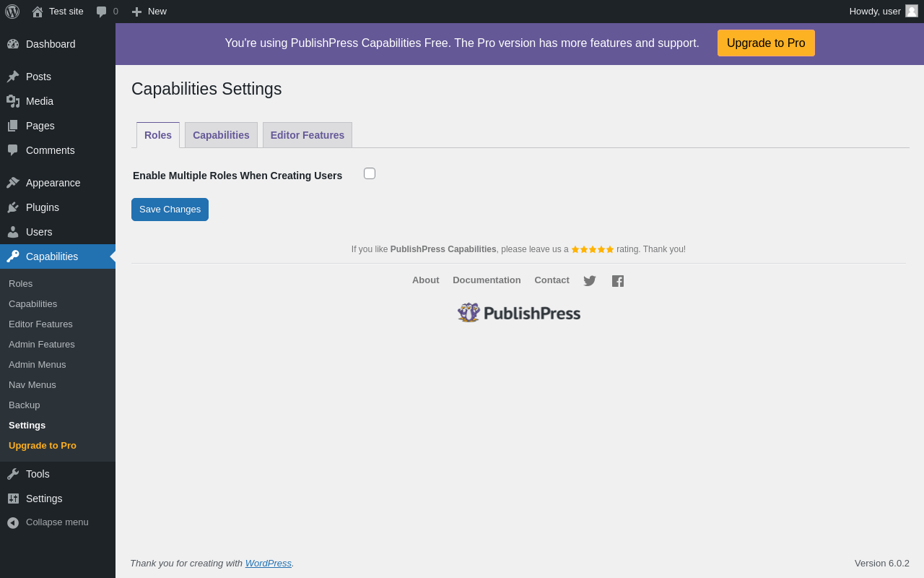924x578 pixels.
Task: Click the PublishPress logo
Action: [x=519, y=313]
